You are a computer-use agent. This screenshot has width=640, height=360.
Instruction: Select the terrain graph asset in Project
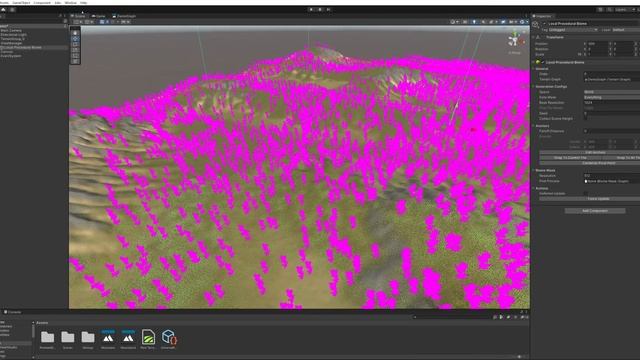pyautogui.click(x=148, y=339)
